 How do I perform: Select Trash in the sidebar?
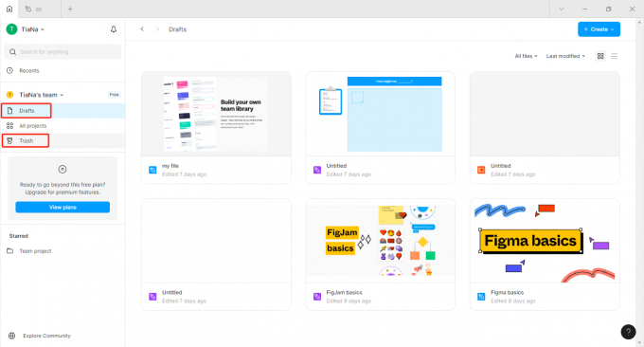[26, 140]
